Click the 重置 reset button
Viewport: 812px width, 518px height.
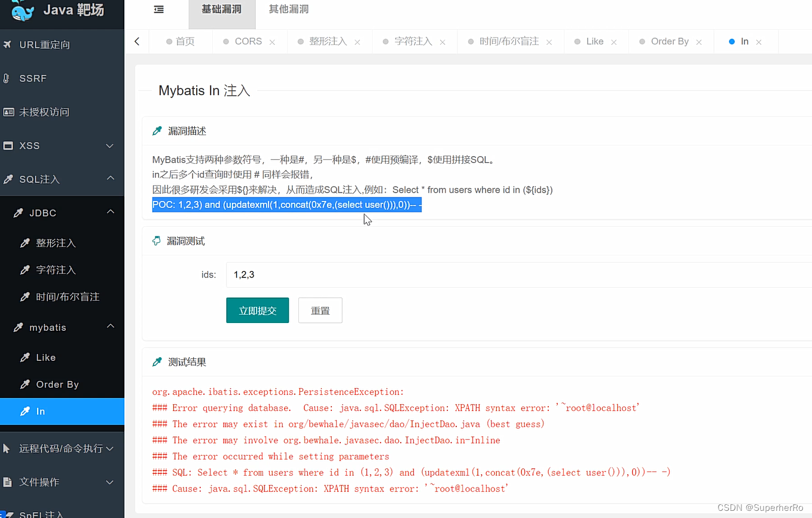click(320, 310)
